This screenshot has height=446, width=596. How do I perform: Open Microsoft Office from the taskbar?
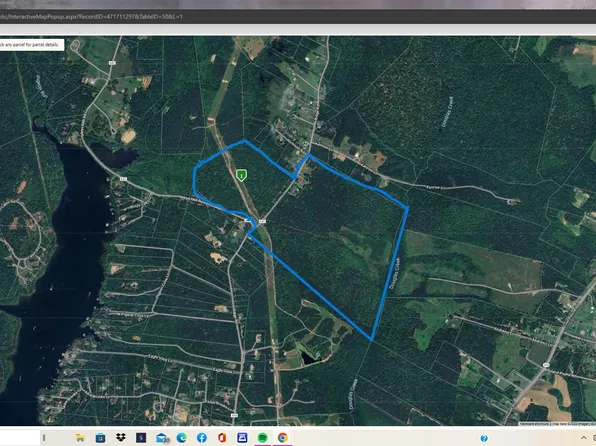(x=222, y=438)
